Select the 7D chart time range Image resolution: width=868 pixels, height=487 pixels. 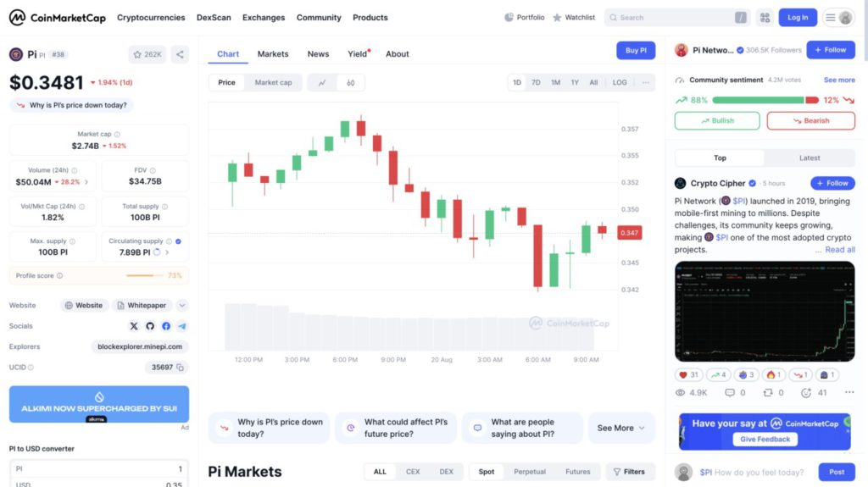[536, 82]
